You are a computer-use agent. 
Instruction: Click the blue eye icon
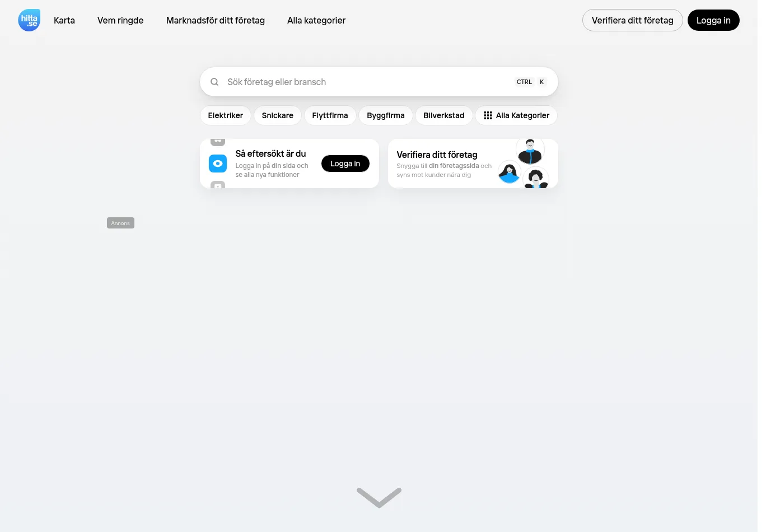pyautogui.click(x=218, y=164)
